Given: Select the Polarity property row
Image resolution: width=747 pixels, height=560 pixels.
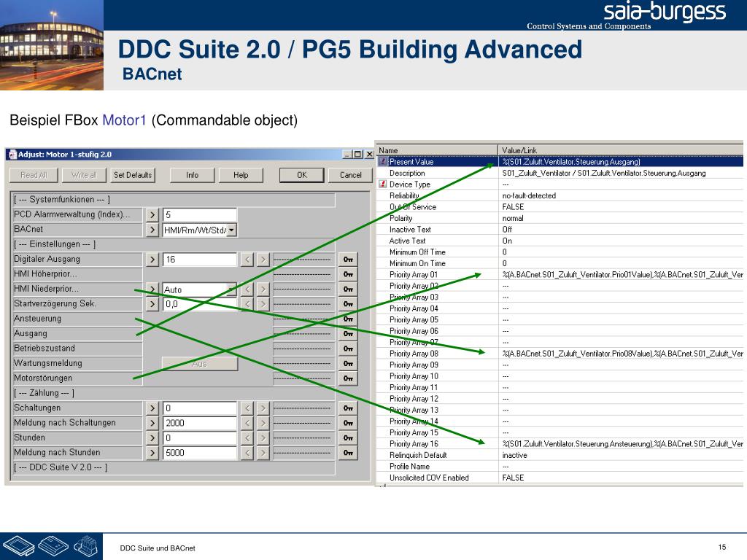Looking at the screenshot, I should coord(560,218).
